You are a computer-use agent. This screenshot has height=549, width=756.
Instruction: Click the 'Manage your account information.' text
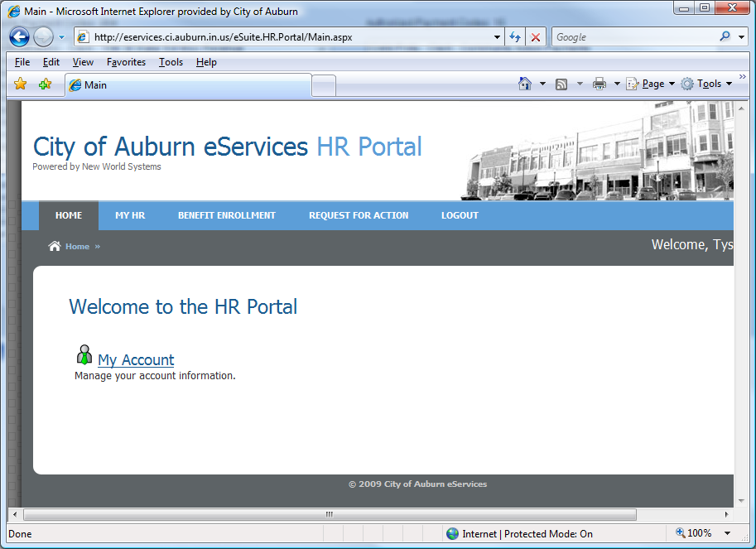[x=155, y=376]
